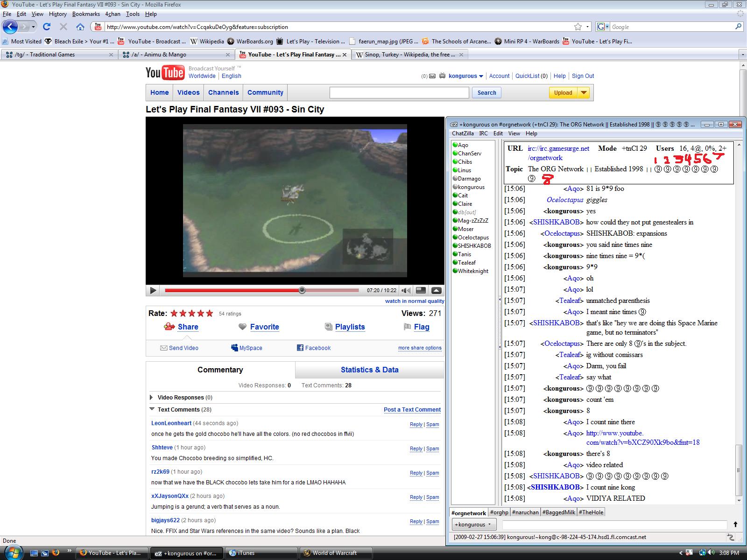Open the World of Warcraft taskbar button
This screenshot has height=560, width=747.
pyautogui.click(x=336, y=553)
